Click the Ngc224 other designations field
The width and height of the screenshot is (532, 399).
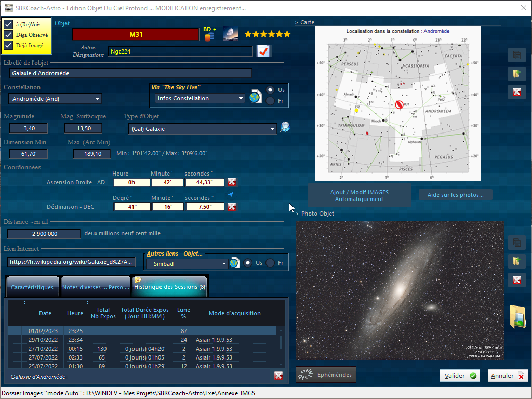point(180,51)
